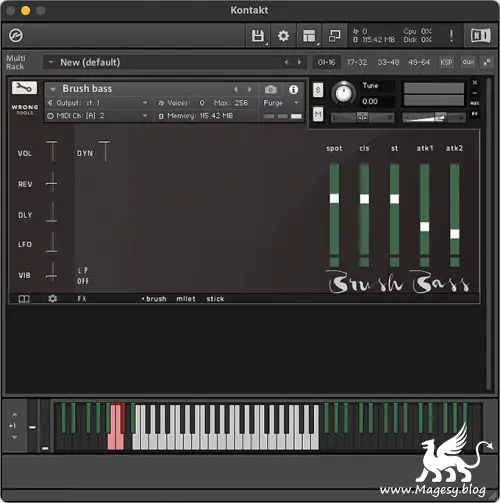Click the atk1 fader handle
Viewport: 500px width, 503px height.
coord(424,227)
